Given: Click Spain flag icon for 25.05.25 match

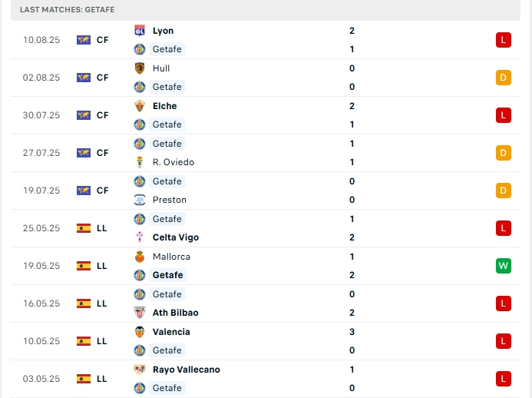Looking at the screenshot, I should point(84,228).
